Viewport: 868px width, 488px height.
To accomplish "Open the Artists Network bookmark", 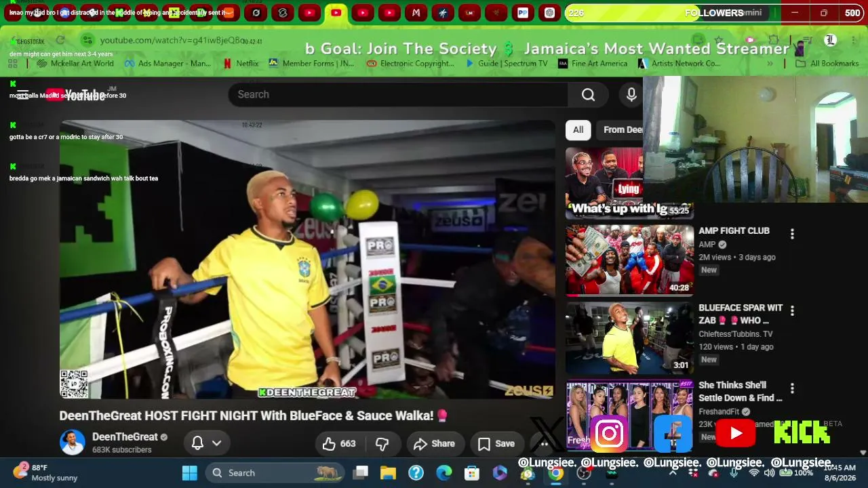I will click(x=679, y=64).
